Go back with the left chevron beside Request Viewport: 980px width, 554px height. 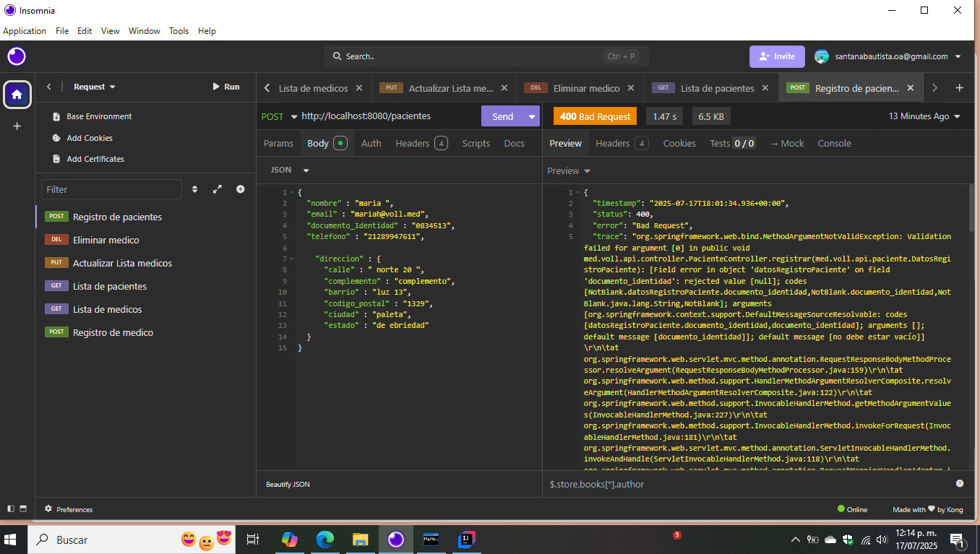(x=49, y=87)
